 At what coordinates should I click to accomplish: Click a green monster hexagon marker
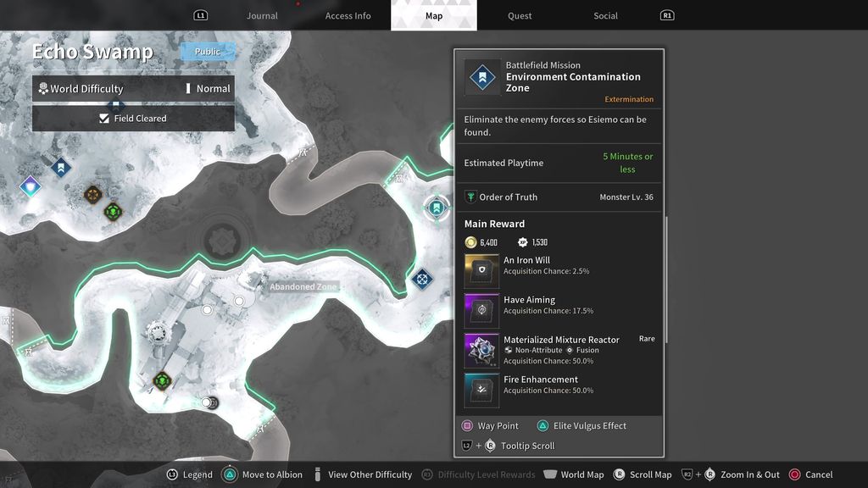(114, 209)
